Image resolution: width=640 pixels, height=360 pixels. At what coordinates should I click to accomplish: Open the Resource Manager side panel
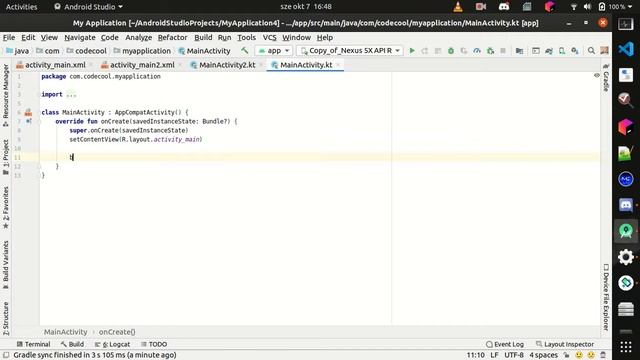[6, 95]
